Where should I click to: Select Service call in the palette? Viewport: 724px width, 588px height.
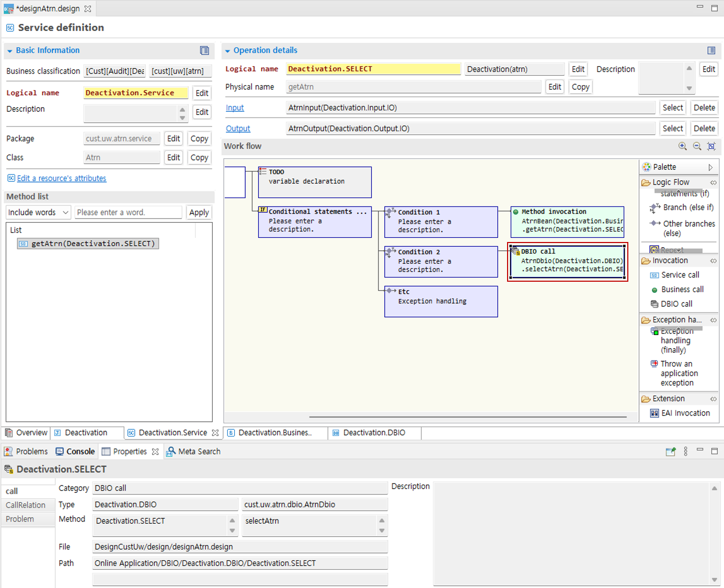680,275
